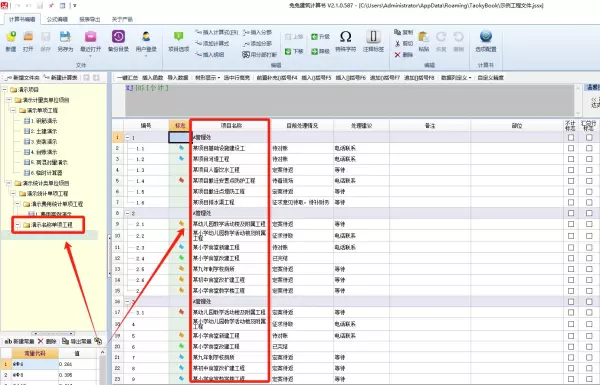The height and width of the screenshot is (385, 600).
Task: Collapse the root 演示项目 tree node
Action: (5, 90)
